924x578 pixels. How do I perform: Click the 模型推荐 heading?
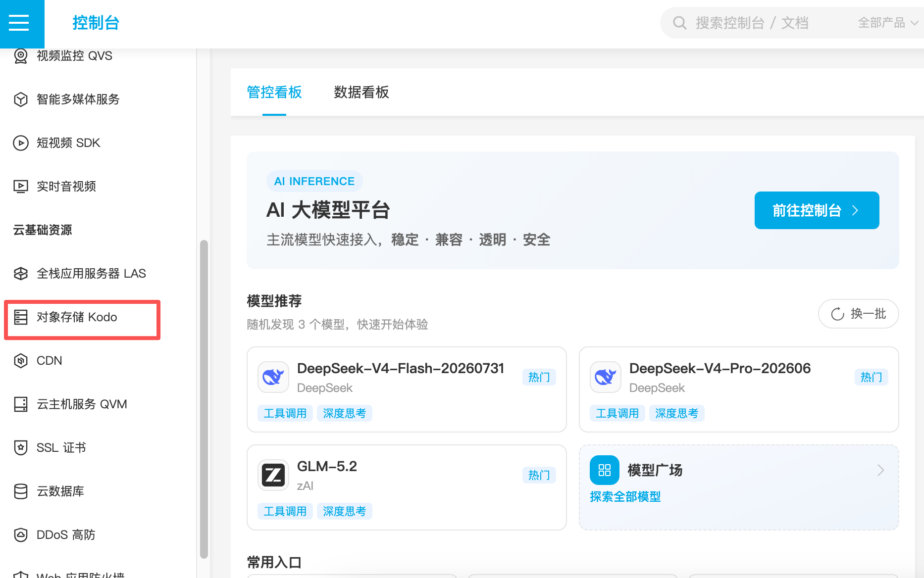274,301
